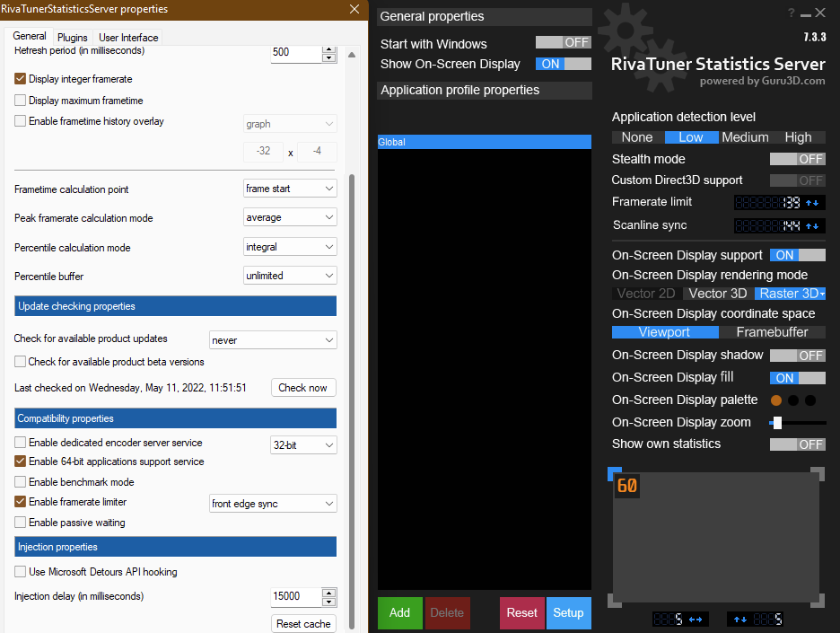The height and width of the screenshot is (633, 840).
Task: Enable benchmark mode checkbox
Action: click(x=21, y=482)
